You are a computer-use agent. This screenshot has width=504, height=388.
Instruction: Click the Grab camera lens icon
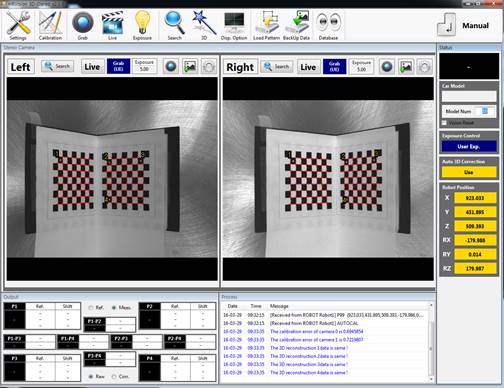pyautogui.click(x=83, y=25)
